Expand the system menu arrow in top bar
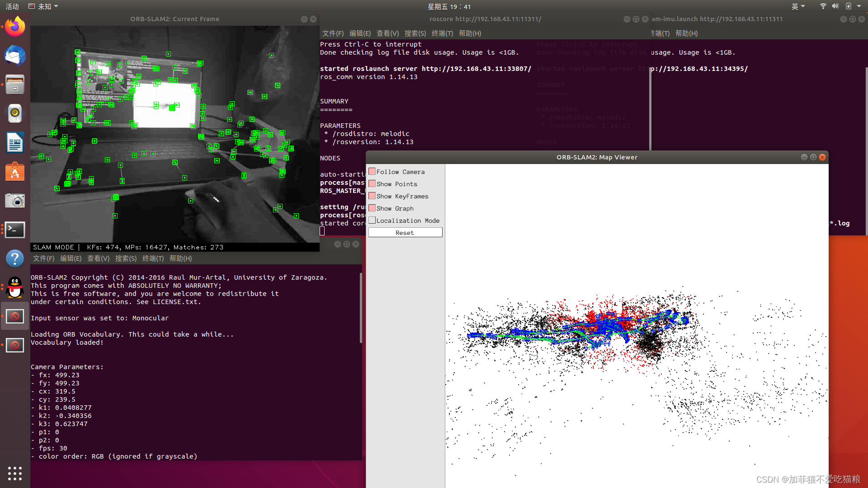Screen dimensions: 868x488 point(859,6)
